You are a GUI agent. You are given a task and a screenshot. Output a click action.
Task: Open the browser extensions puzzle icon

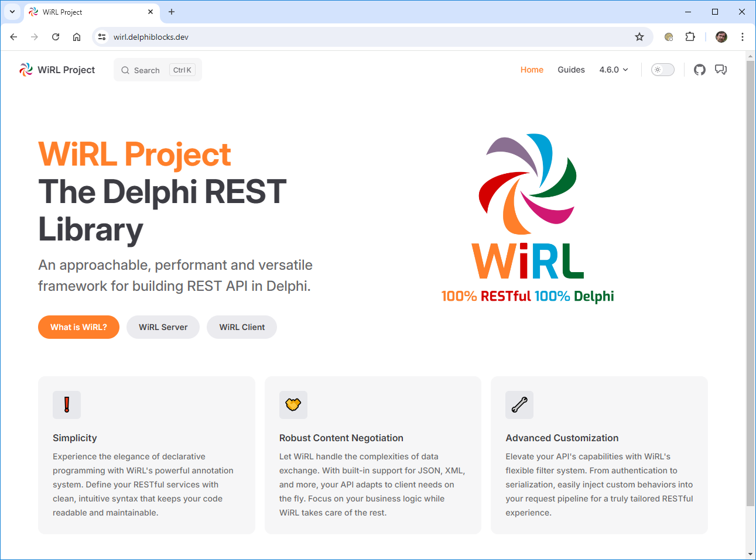(x=690, y=37)
